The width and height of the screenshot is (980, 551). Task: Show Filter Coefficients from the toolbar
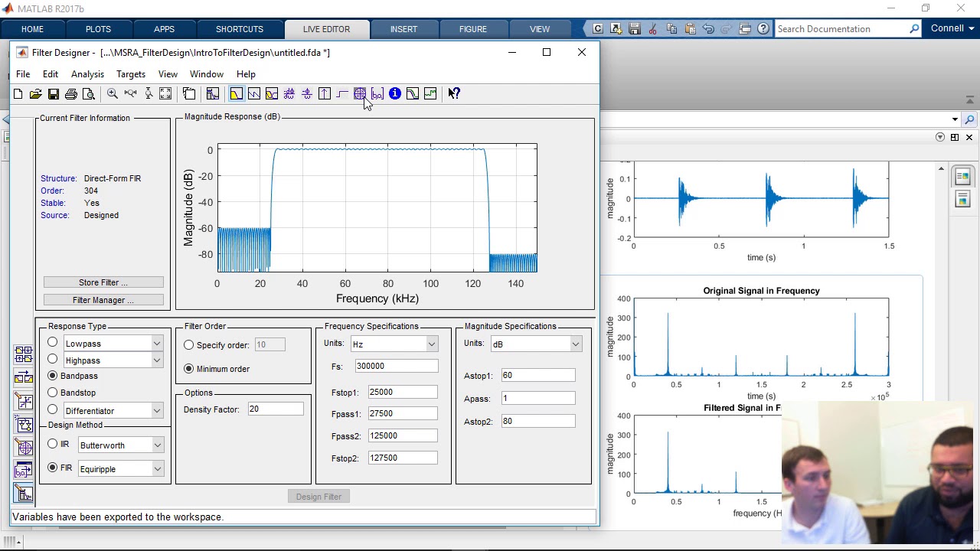tap(377, 94)
